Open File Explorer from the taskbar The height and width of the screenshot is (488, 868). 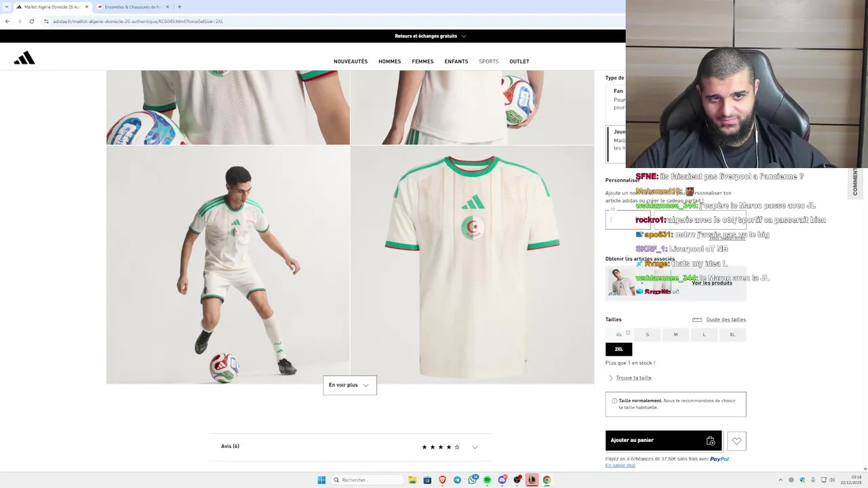point(412,480)
